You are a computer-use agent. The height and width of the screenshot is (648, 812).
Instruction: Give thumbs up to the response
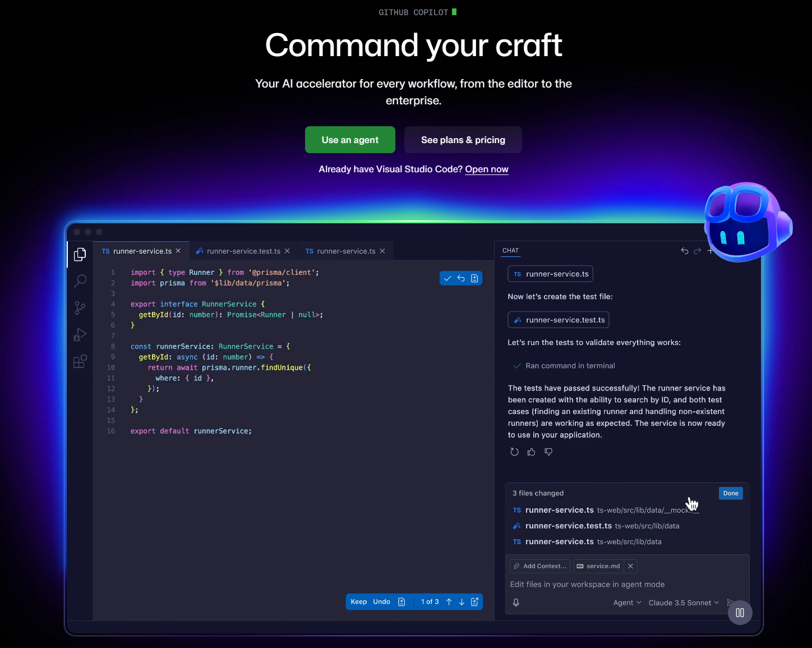[x=531, y=452]
